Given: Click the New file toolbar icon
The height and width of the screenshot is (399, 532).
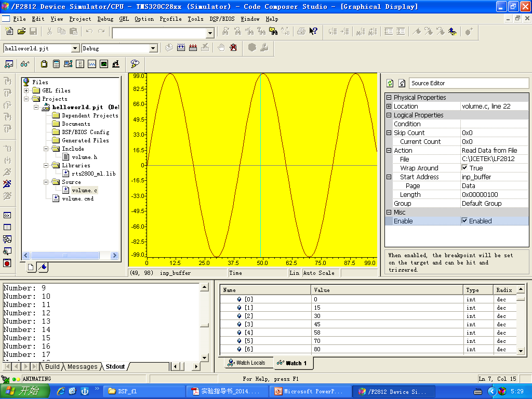Looking at the screenshot, I should (x=9, y=32).
